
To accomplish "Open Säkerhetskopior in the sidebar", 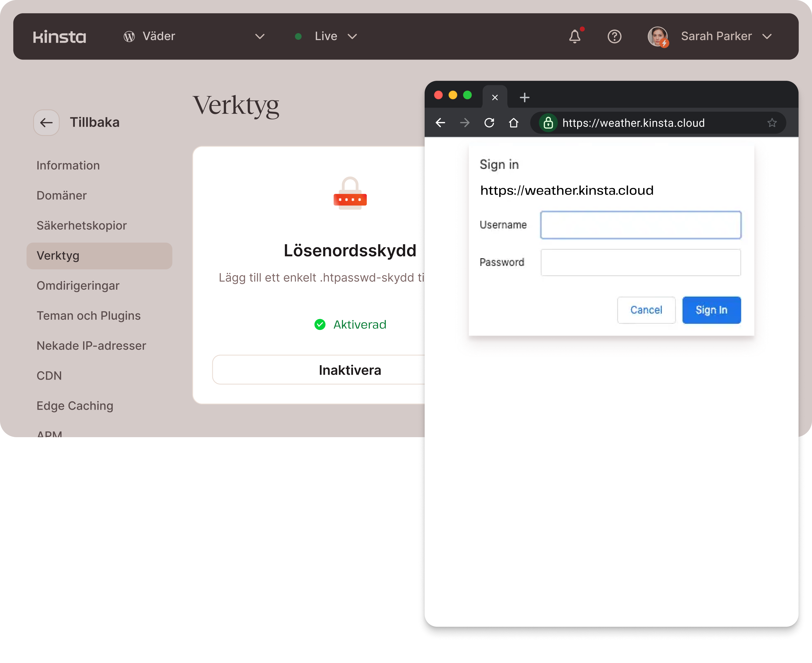I will pyautogui.click(x=81, y=225).
